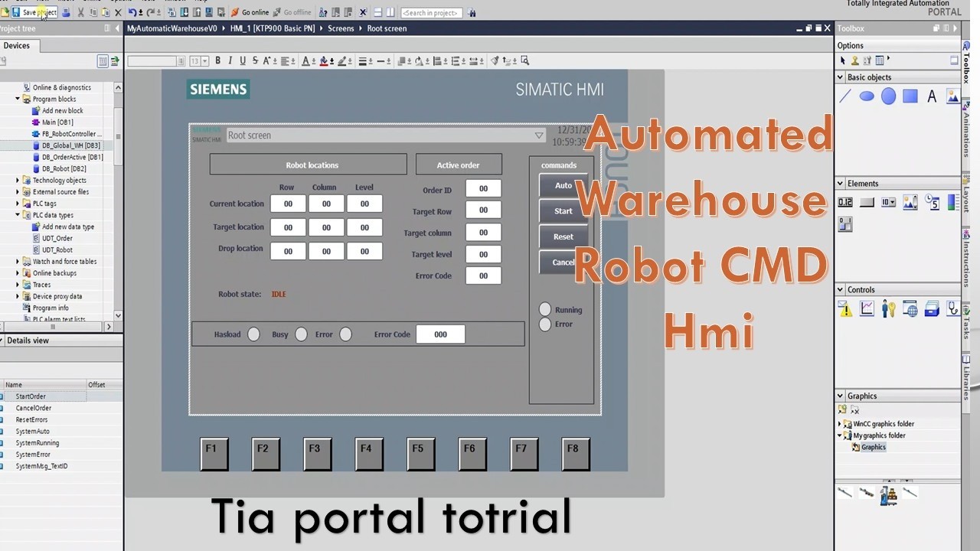Click the Hasload indicator circle

(x=253, y=334)
